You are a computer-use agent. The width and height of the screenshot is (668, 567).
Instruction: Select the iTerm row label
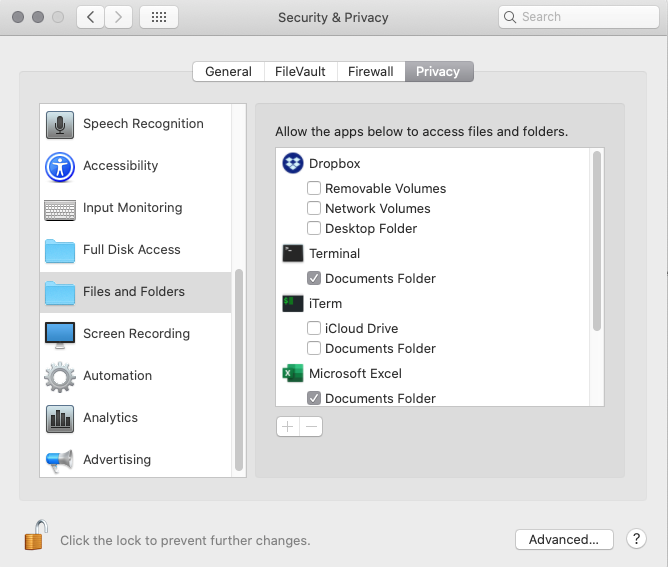(x=325, y=304)
